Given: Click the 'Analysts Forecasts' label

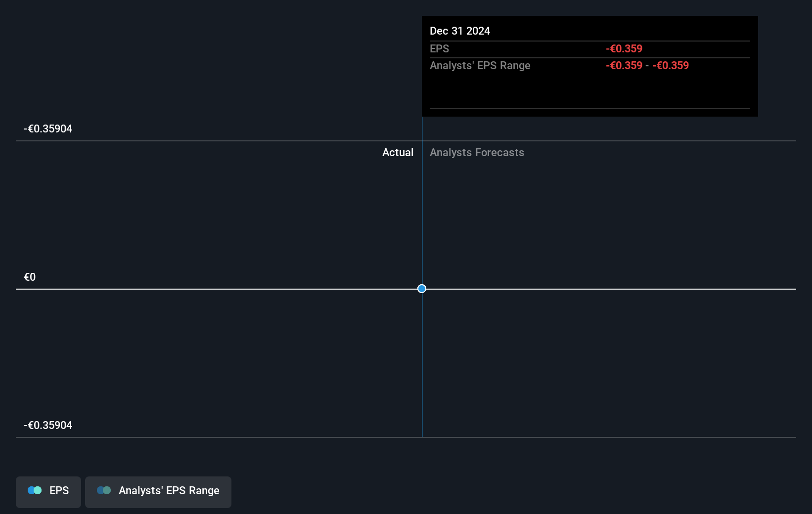Looking at the screenshot, I should [477, 153].
